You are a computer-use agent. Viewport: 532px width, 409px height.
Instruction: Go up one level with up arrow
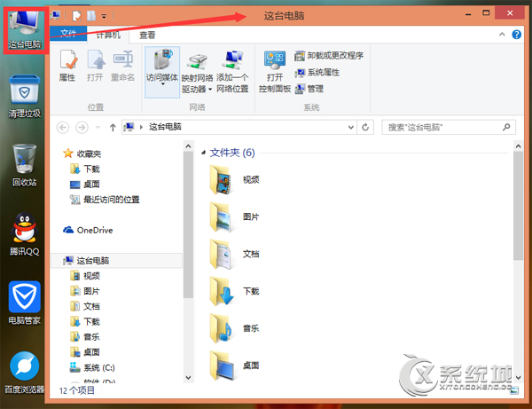pos(113,127)
